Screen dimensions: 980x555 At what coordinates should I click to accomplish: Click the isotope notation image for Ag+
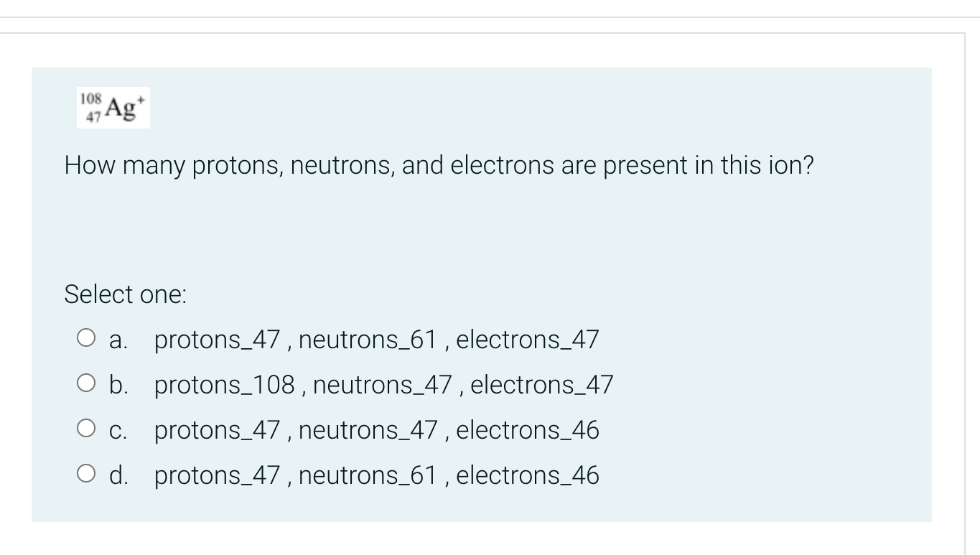[113, 106]
